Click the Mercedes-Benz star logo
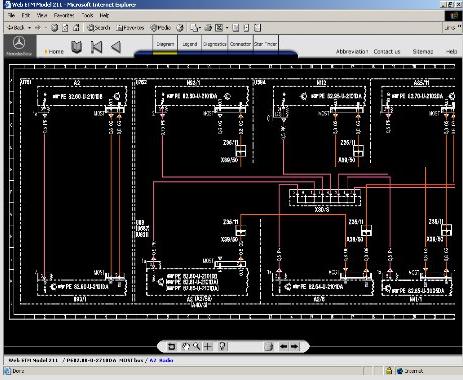 [x=19, y=44]
